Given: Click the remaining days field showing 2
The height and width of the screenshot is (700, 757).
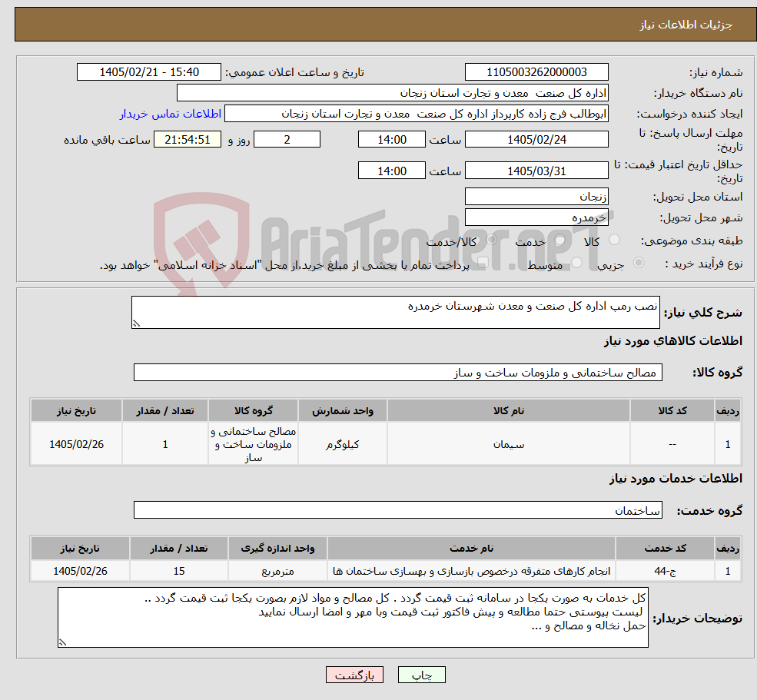Looking at the screenshot, I should pyautogui.click(x=287, y=140).
